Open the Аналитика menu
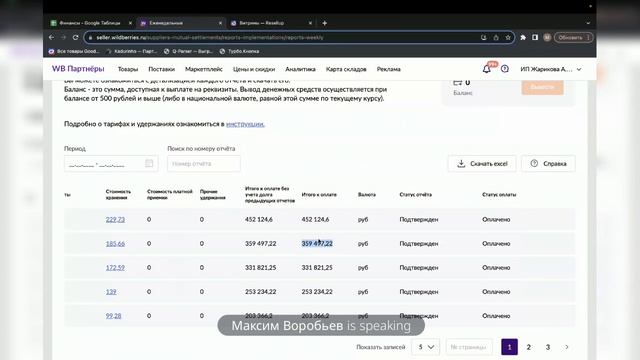 tap(300, 69)
